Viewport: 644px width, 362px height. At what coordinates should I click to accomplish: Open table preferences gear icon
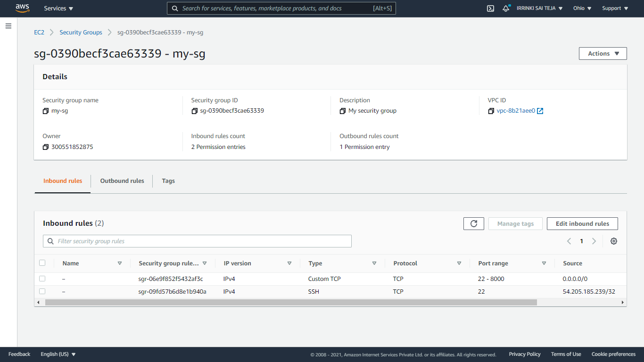pyautogui.click(x=613, y=241)
